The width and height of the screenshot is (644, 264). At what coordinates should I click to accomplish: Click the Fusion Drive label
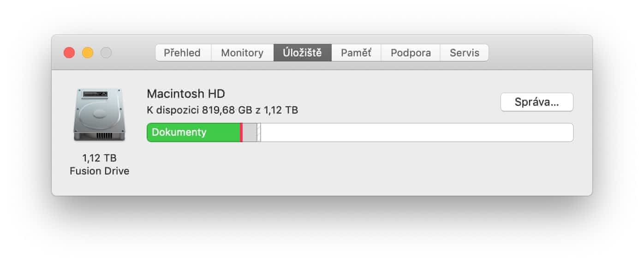(x=99, y=171)
